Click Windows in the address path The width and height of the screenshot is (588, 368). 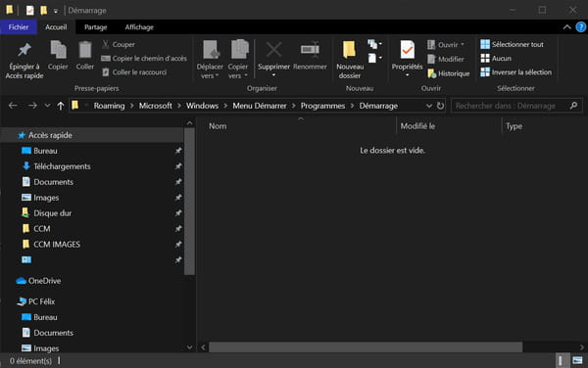pos(202,106)
